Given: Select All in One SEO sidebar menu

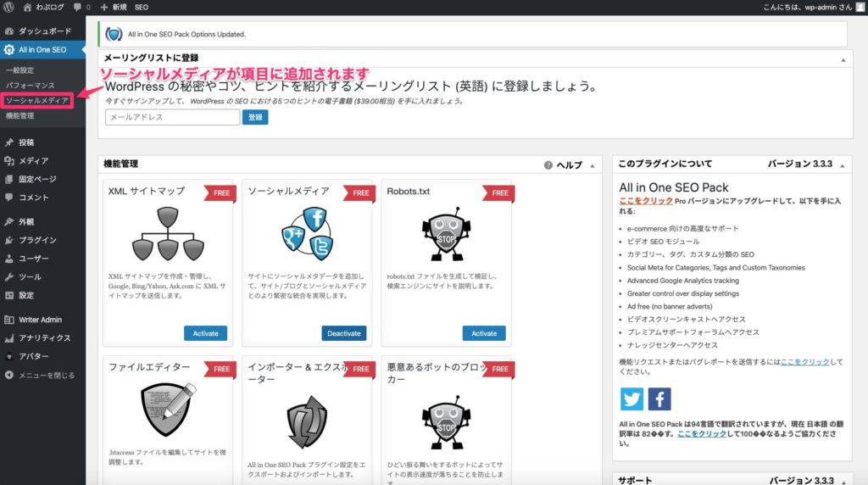Looking at the screenshot, I should [42, 50].
